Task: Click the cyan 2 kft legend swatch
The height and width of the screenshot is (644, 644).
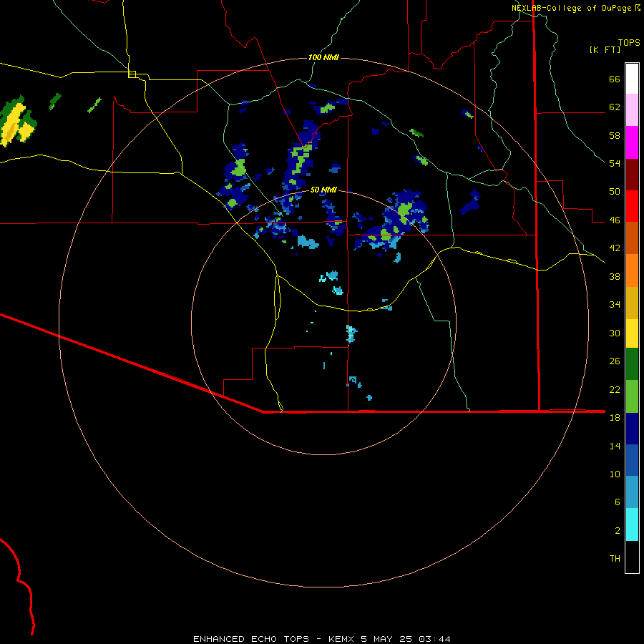Action: point(632,525)
